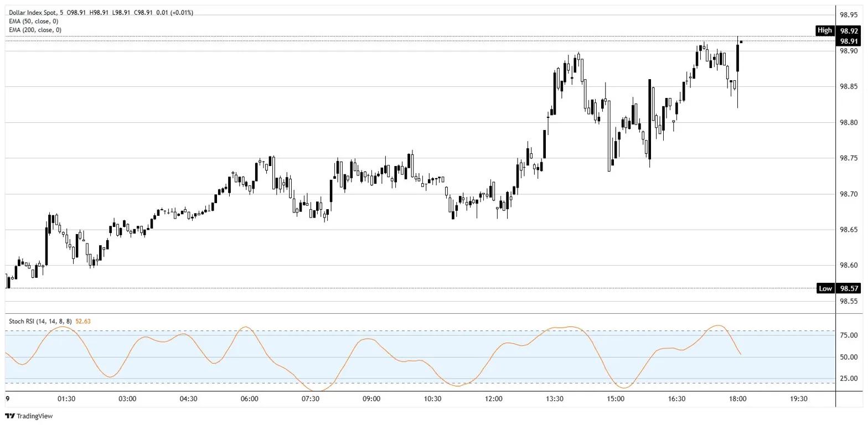Select the EMA (50, close, 0) indicator label
This screenshot has width=868, height=425.
pyautogui.click(x=33, y=21)
